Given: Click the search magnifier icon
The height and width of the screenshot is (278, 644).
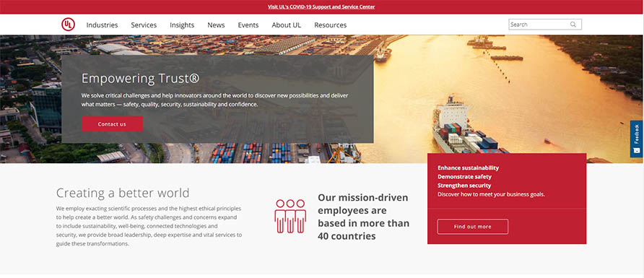Looking at the screenshot, I should 573,25.
